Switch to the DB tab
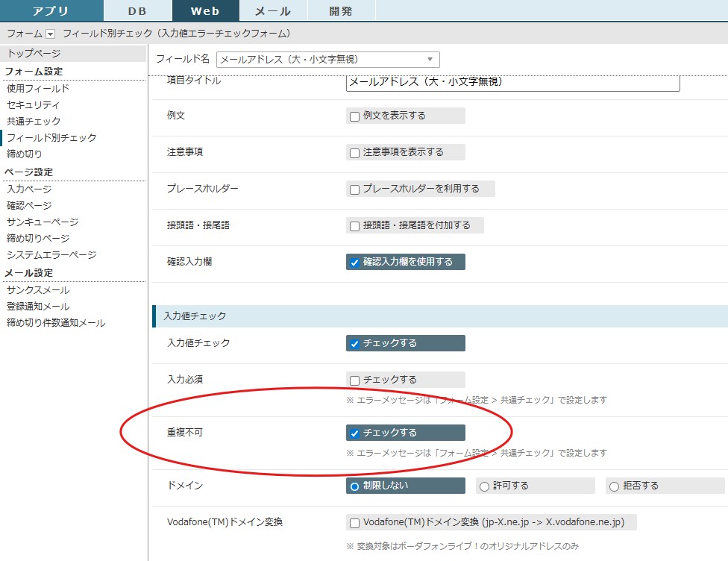The height and width of the screenshot is (561, 728). tap(137, 10)
